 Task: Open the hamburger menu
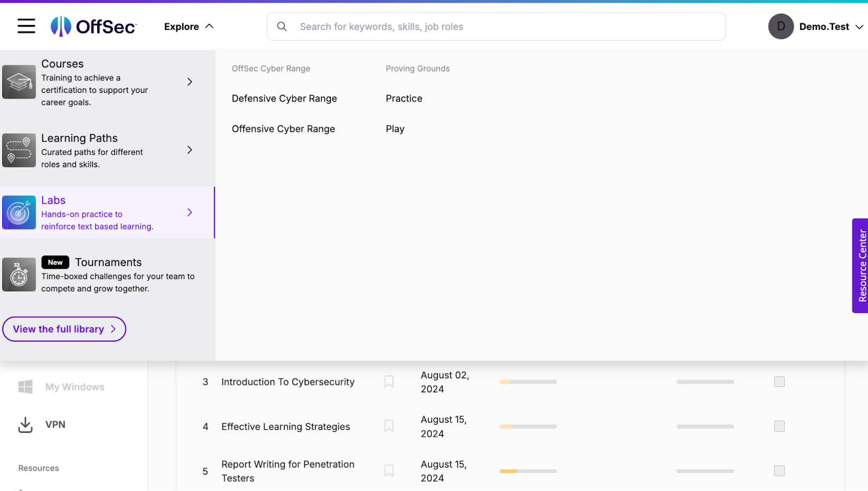pos(26,26)
